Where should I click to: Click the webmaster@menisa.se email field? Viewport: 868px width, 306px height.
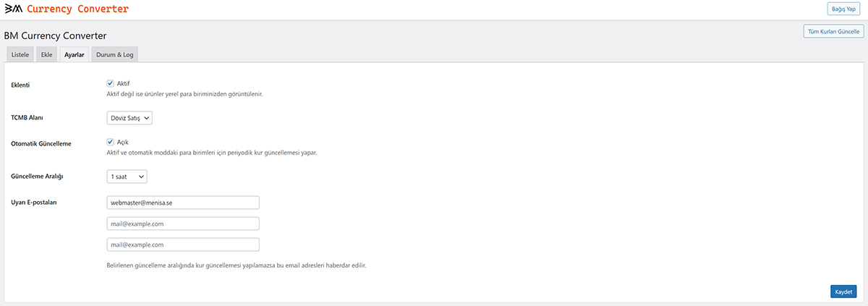click(x=182, y=203)
